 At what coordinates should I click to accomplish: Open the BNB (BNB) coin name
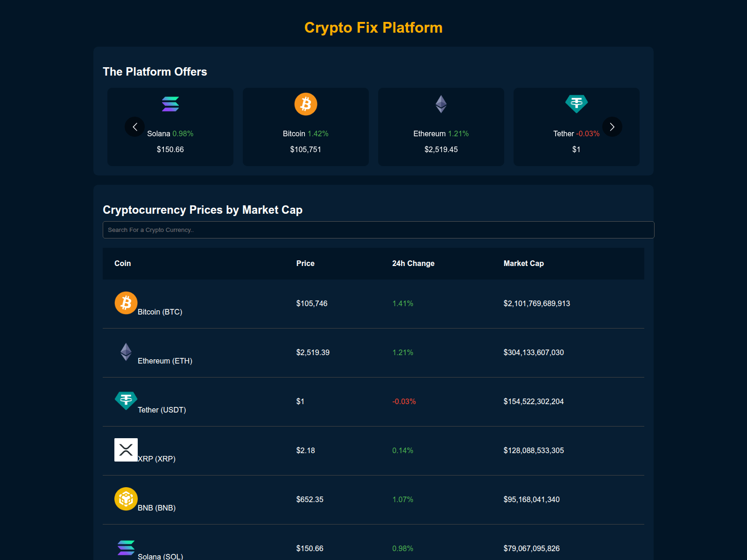point(157,508)
